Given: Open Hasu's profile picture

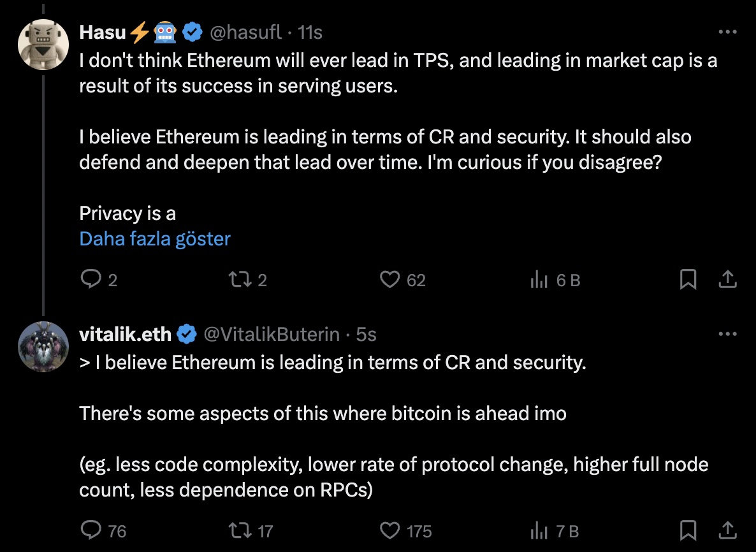Looking at the screenshot, I should pos(43,45).
